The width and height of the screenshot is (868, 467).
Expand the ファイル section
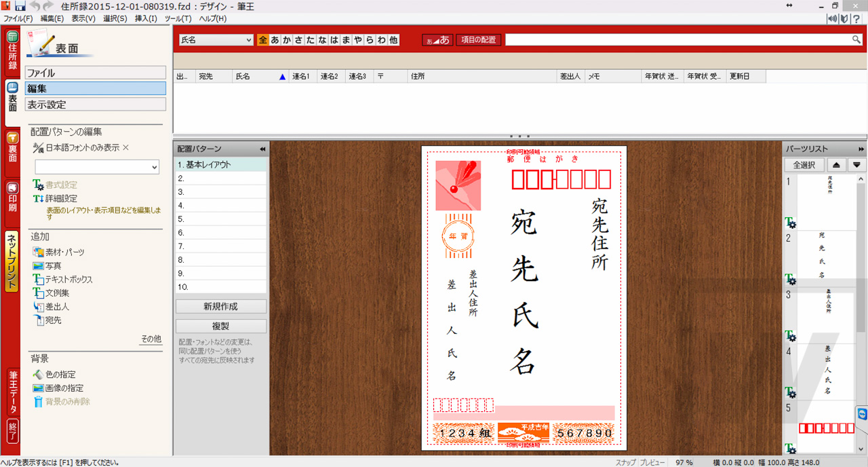[x=96, y=73]
